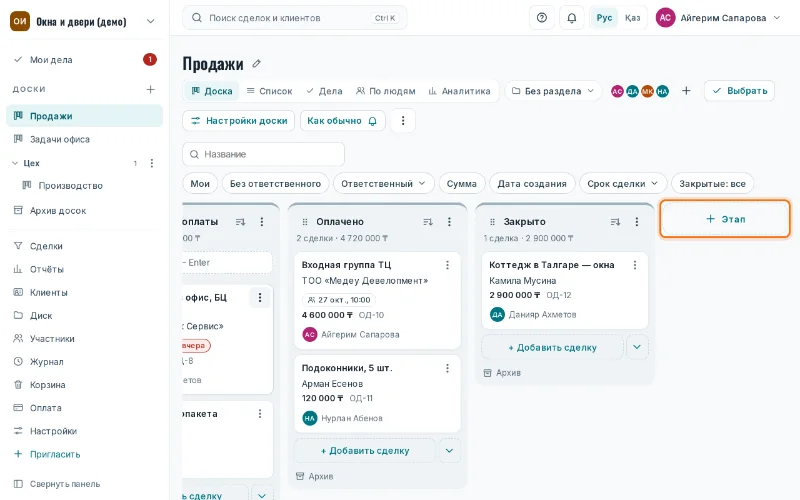800x500 pixels.
Task: Click the МК avatar in board members
Action: point(647,91)
